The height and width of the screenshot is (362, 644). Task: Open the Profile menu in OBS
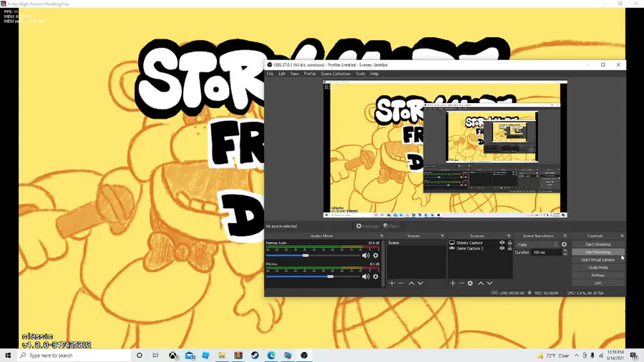[310, 74]
